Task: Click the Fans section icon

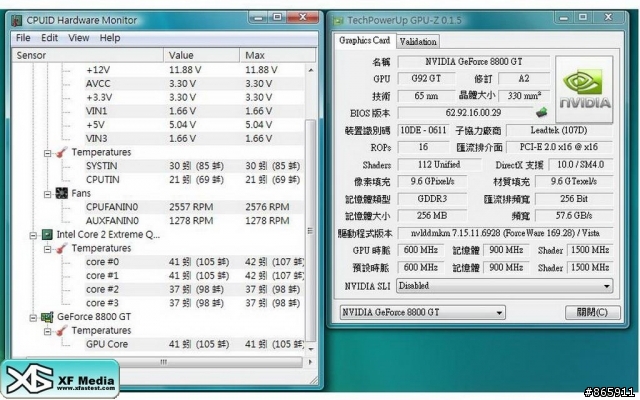Action: click(x=61, y=193)
